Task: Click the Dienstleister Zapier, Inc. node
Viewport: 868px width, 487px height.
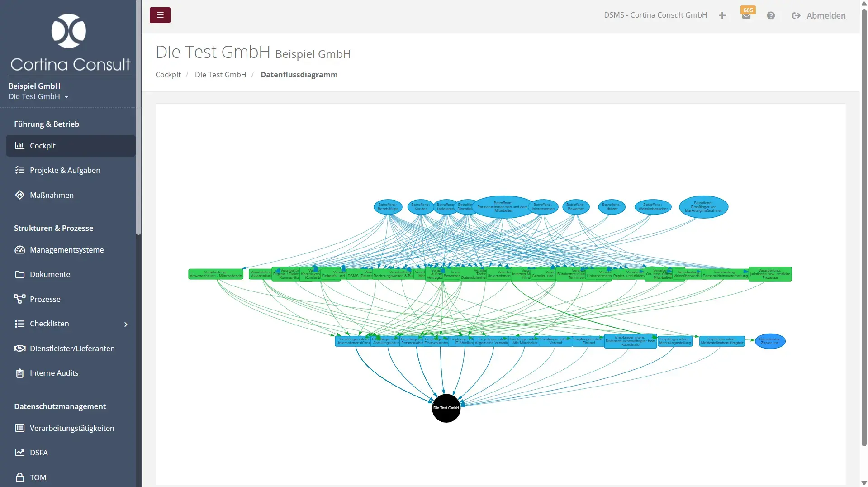Action: (x=770, y=341)
